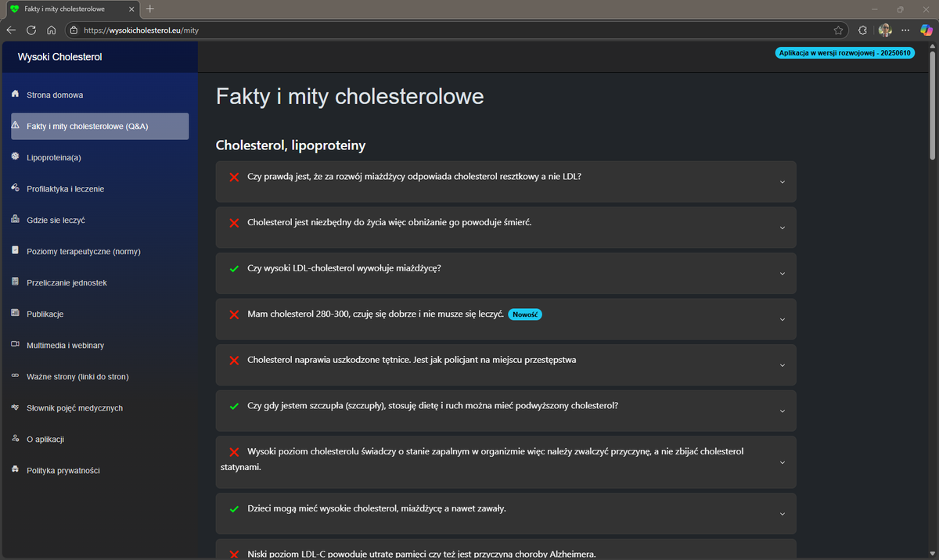Expand chevron for stan zapalny w organizmie item
The image size is (939, 560).
[x=782, y=462]
